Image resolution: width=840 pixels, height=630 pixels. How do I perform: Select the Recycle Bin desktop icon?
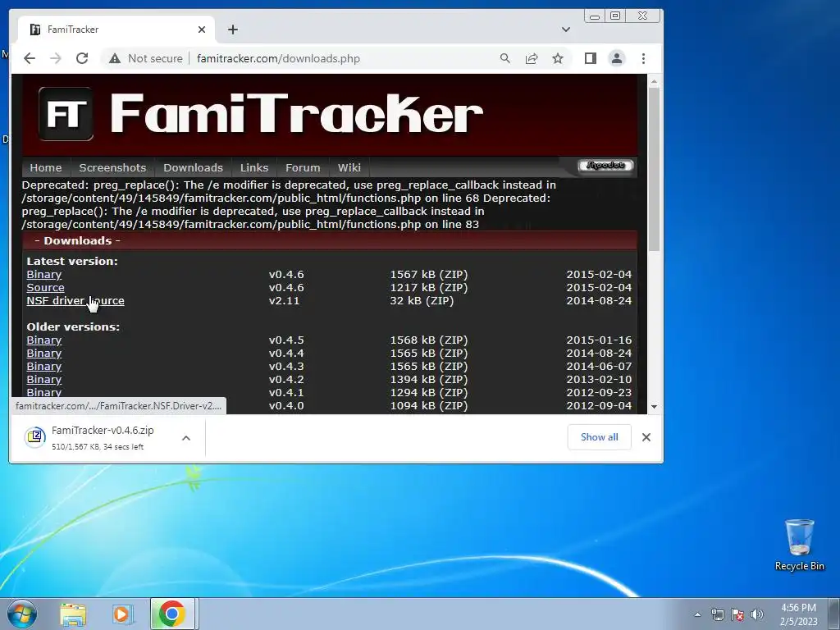(799, 545)
